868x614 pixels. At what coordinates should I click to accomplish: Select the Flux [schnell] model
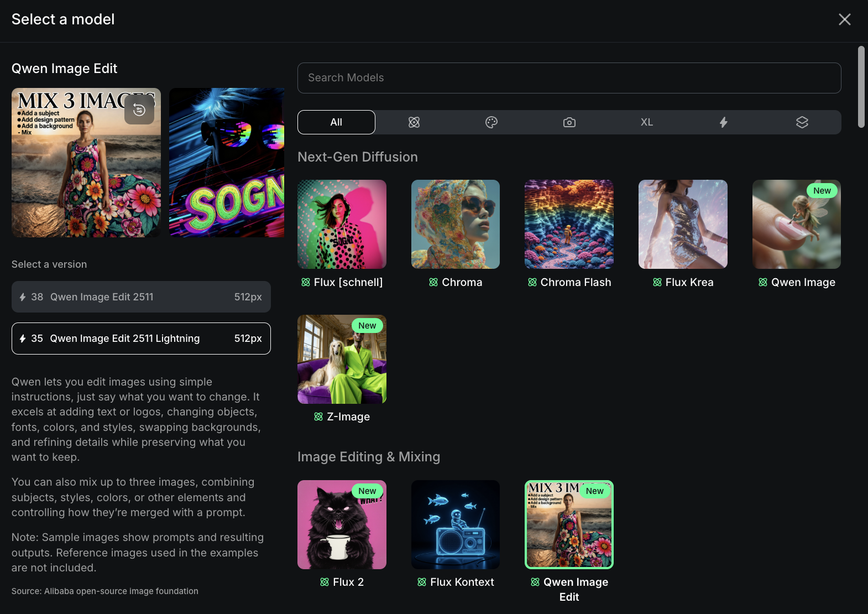pyautogui.click(x=342, y=224)
